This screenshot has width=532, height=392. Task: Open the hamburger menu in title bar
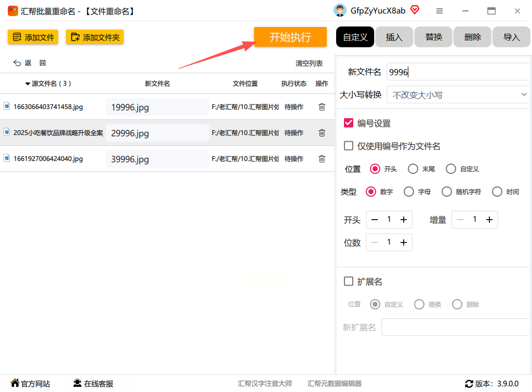pos(440,11)
